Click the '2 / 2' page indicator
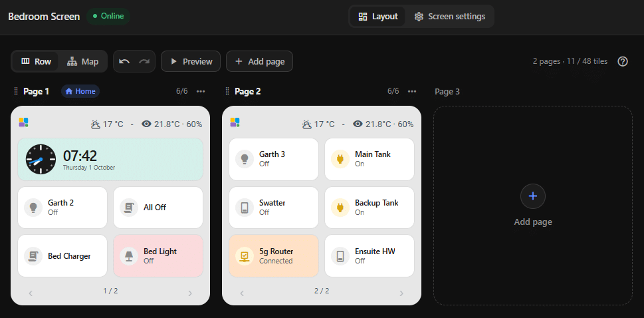 point(322,291)
